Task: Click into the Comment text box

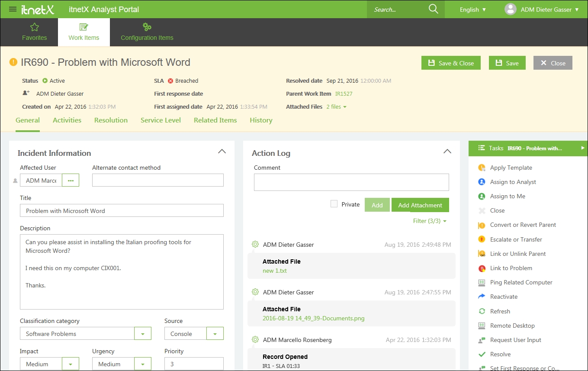Action: [351, 182]
